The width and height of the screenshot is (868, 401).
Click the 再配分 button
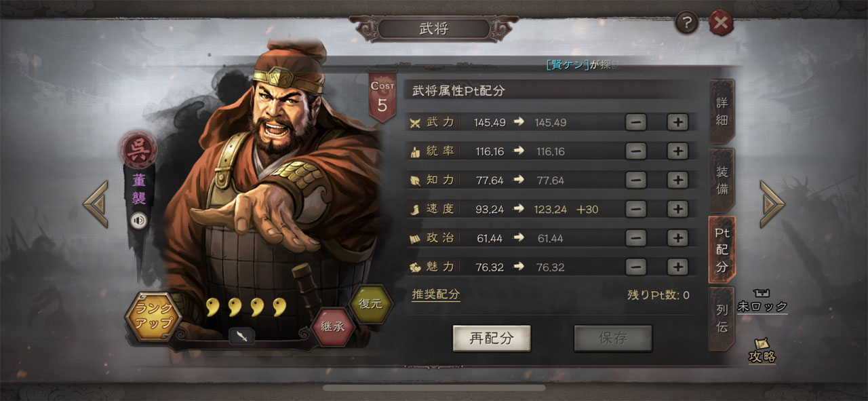(492, 339)
